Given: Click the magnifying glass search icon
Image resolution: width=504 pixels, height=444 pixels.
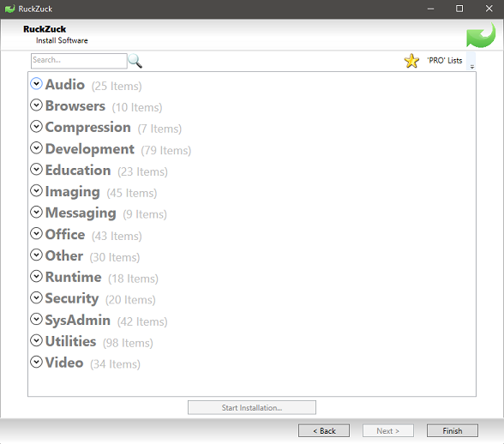Looking at the screenshot, I should click(135, 61).
